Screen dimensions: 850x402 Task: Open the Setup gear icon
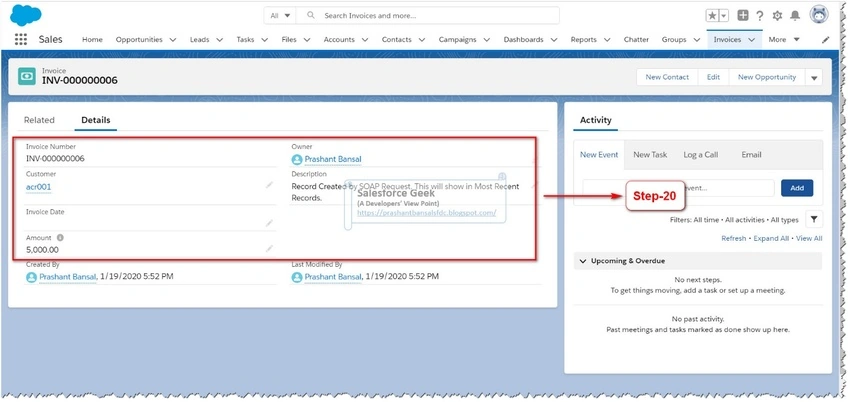pos(777,16)
